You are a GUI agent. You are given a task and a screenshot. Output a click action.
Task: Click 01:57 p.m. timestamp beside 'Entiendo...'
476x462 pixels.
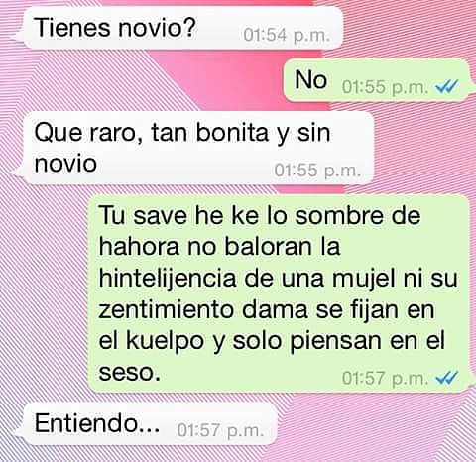(220, 430)
